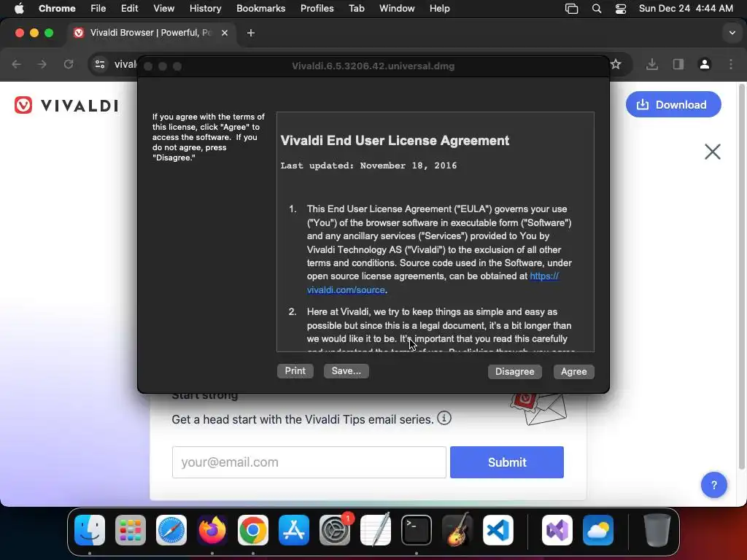
Task: Open the Edit menu
Action: [129, 8]
